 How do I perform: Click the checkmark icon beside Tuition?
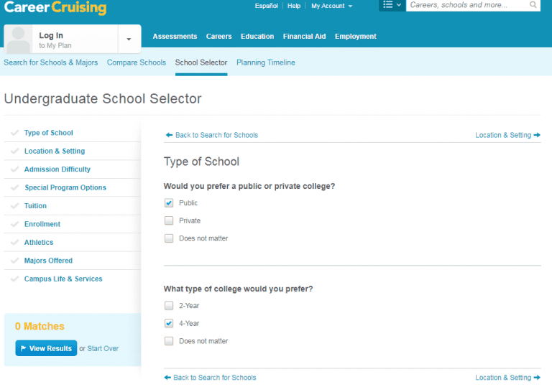click(15, 205)
